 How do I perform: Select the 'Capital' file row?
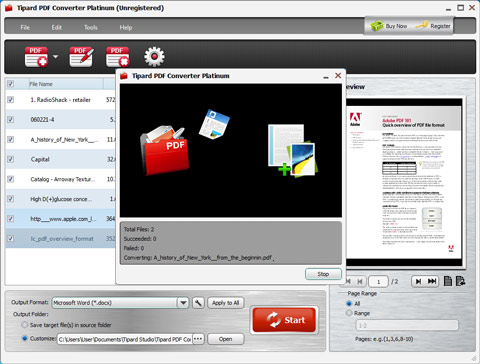coord(61,159)
